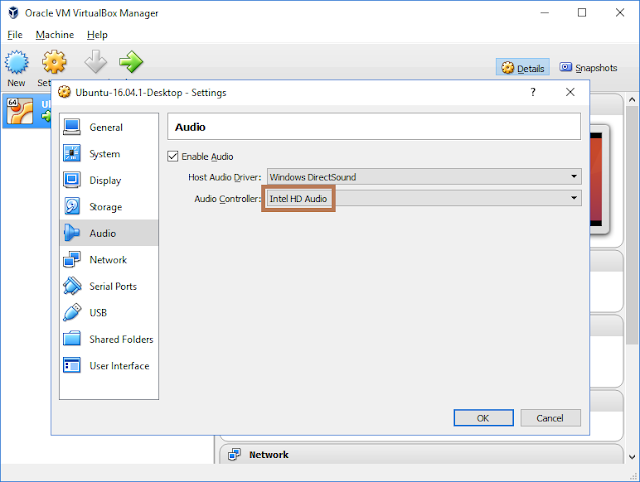Click the Ubuntu VM preview thumbnail
Screen dimensions: 640x482
coord(599,180)
